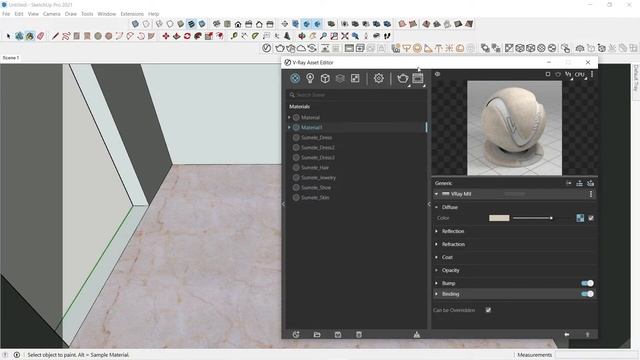This screenshot has height=360, width=640.
Task: Expand the Reflection section
Action: tap(436, 231)
